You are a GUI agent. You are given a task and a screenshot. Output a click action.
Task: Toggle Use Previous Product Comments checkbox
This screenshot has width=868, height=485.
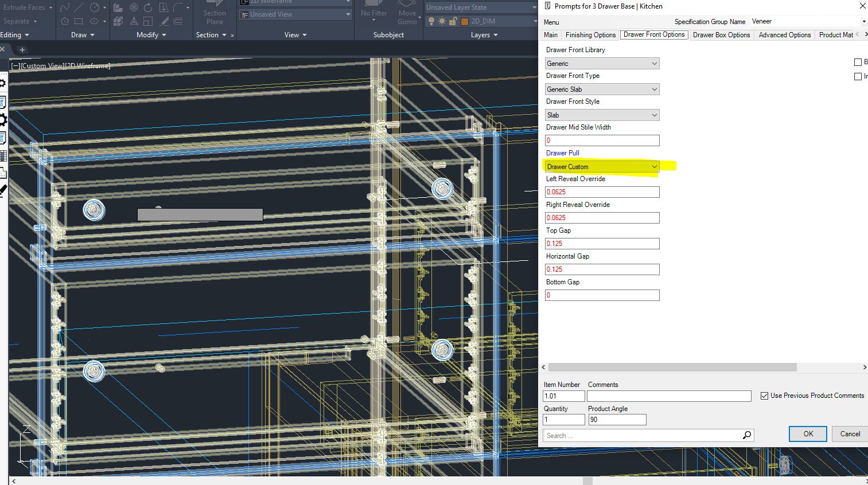click(764, 396)
